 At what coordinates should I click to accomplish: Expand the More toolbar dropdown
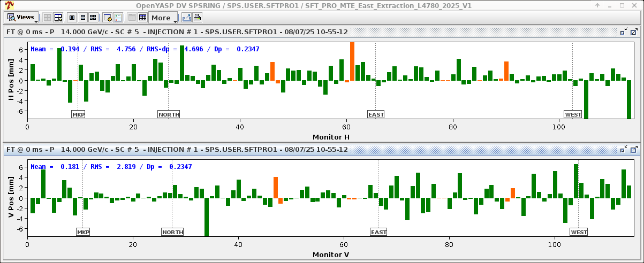pos(163,18)
